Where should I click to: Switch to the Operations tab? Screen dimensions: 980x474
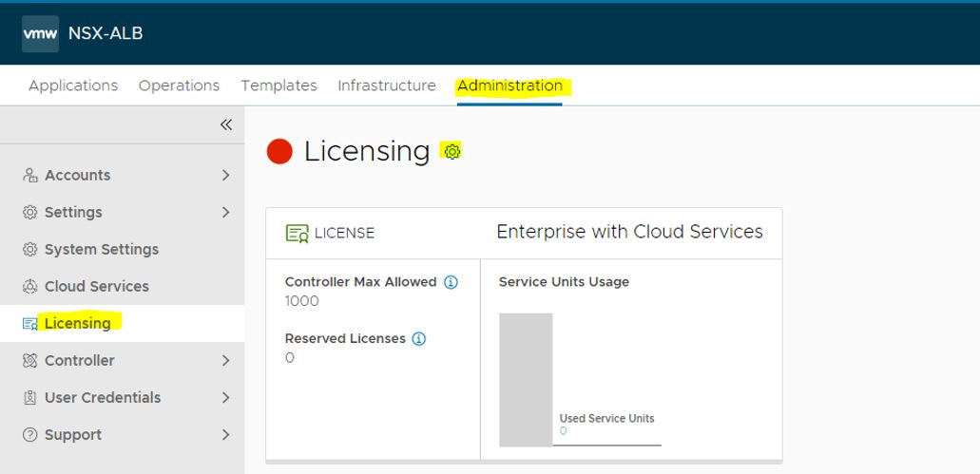[179, 85]
